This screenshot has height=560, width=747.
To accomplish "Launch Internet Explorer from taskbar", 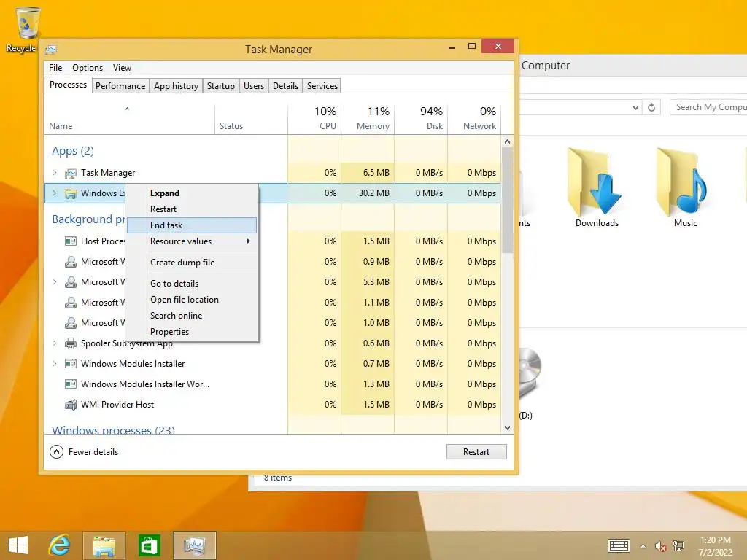I will tap(60, 545).
